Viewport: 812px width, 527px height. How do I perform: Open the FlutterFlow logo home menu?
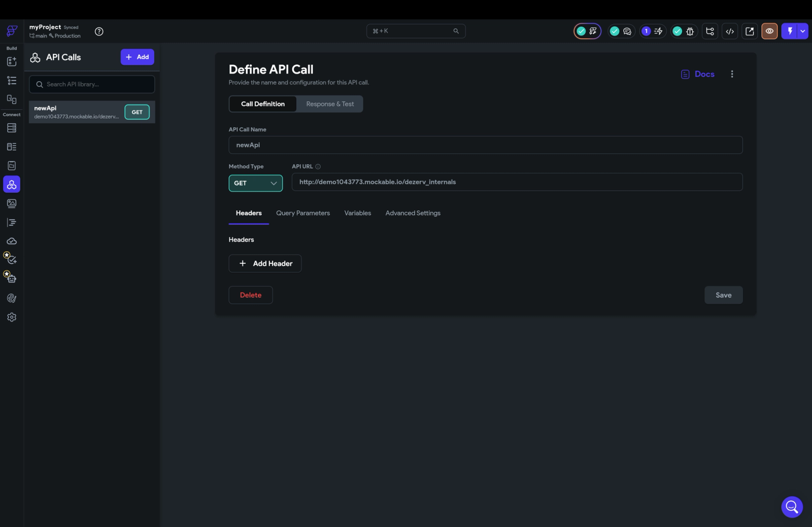[12, 31]
